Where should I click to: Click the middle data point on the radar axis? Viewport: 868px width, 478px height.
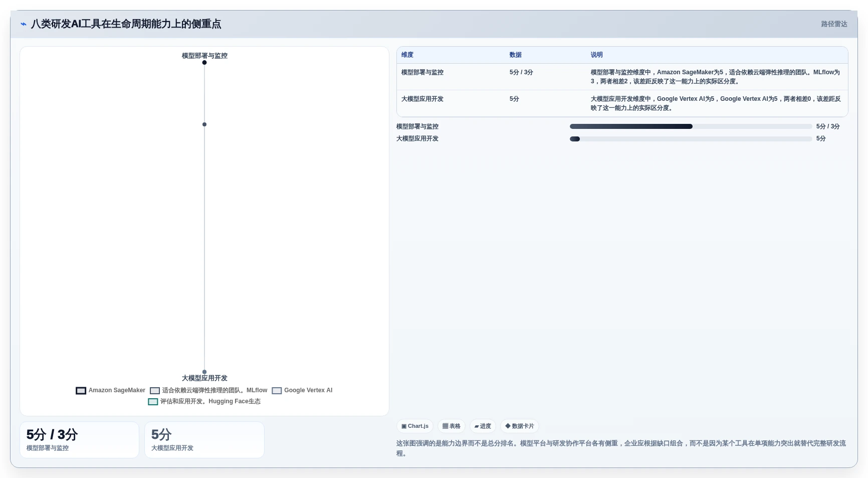pos(204,124)
